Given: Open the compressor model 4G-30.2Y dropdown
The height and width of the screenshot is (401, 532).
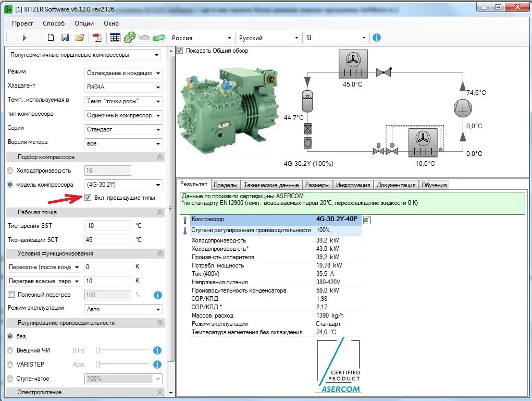Looking at the screenshot, I should coord(123,185).
